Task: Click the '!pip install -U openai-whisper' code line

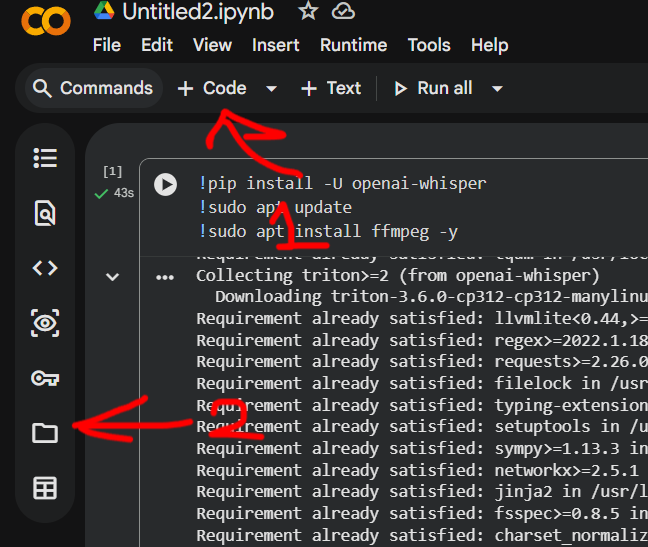Action: pos(343,183)
